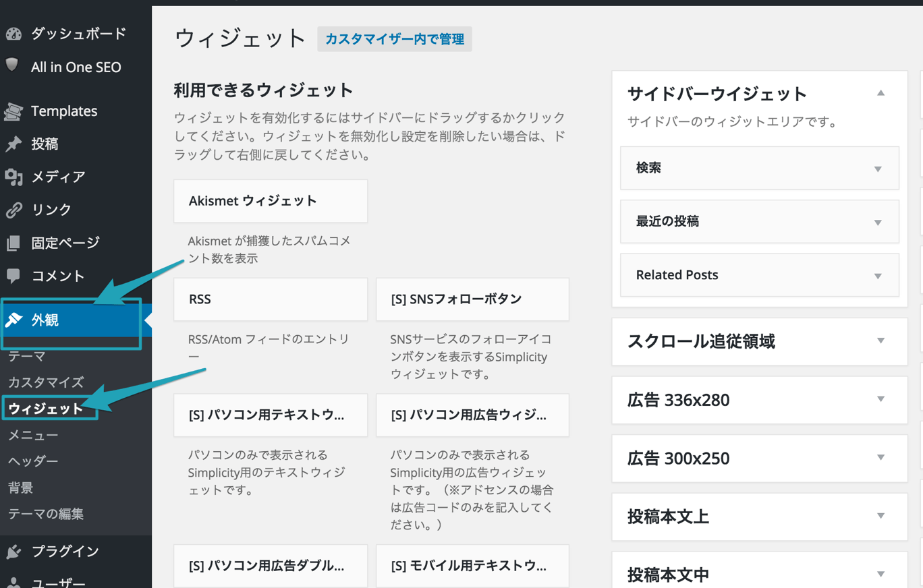Open the プラグイン menu label

[x=65, y=552]
